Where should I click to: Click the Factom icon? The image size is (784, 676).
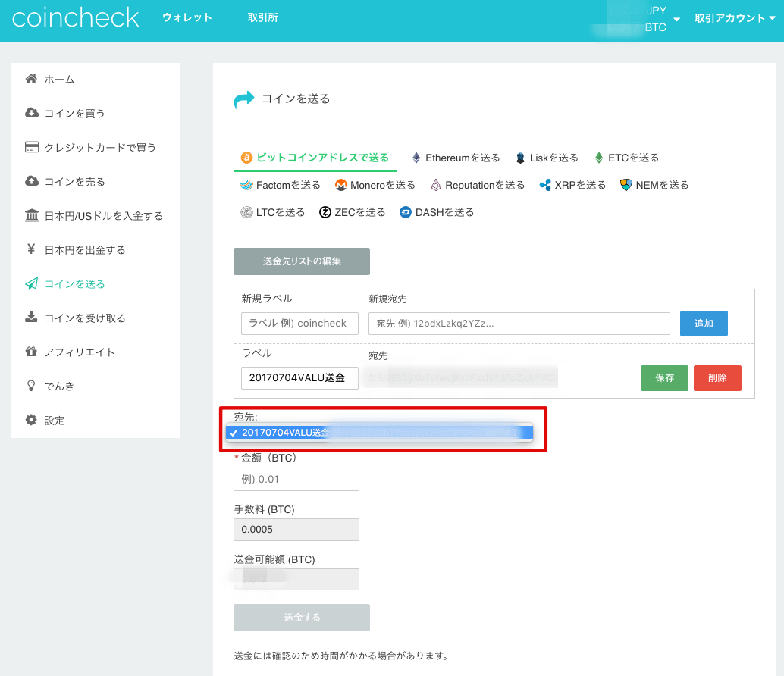pyautogui.click(x=246, y=186)
